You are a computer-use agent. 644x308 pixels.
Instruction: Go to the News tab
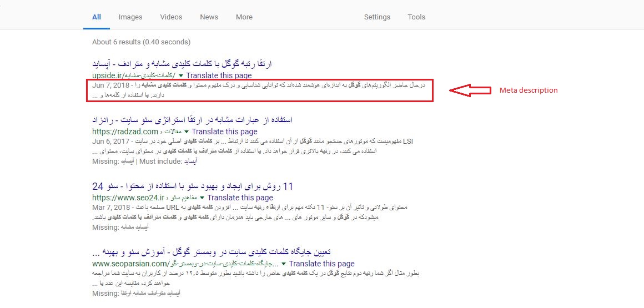[x=209, y=17]
